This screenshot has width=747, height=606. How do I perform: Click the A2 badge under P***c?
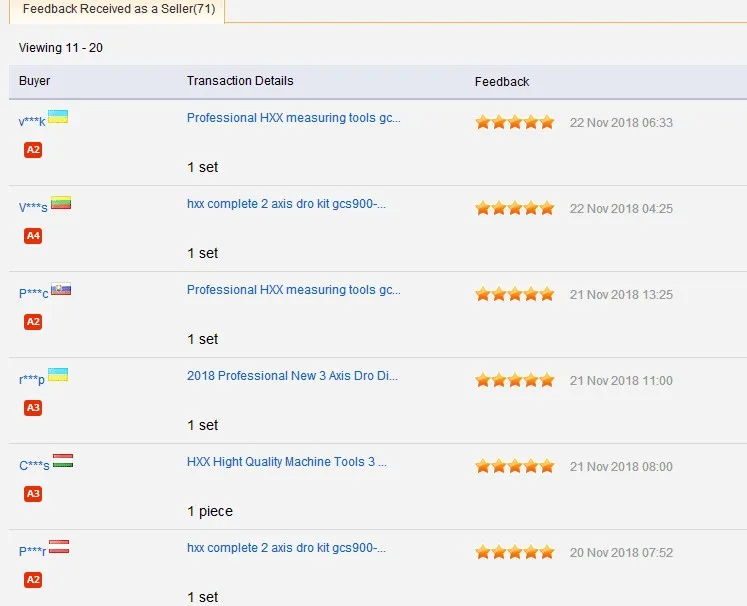click(x=33, y=322)
